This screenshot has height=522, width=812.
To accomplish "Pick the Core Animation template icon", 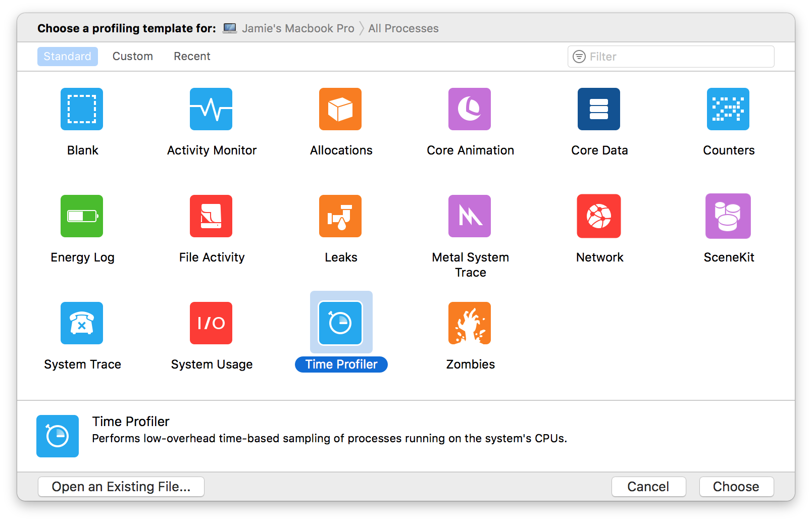I will tap(470, 109).
